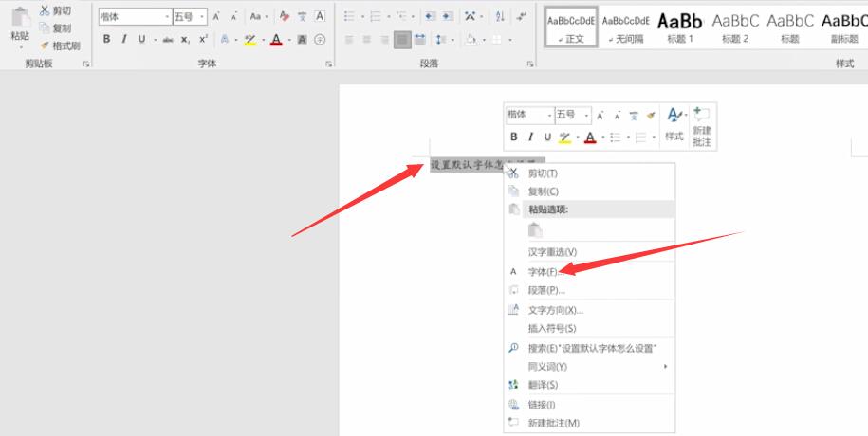Screen dimensions: 868x436
Task: Toggle subscript in the ribbon
Action: click(185, 40)
